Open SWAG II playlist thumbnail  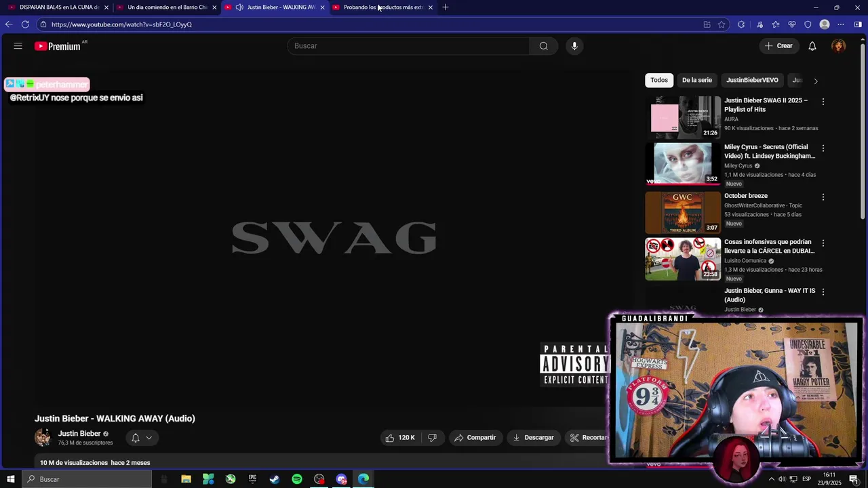point(683,117)
